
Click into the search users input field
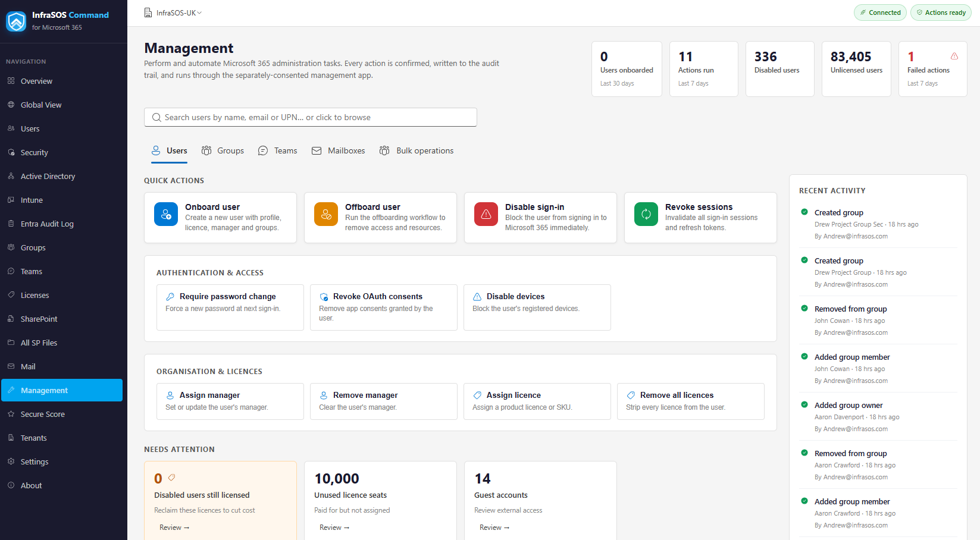click(x=311, y=117)
